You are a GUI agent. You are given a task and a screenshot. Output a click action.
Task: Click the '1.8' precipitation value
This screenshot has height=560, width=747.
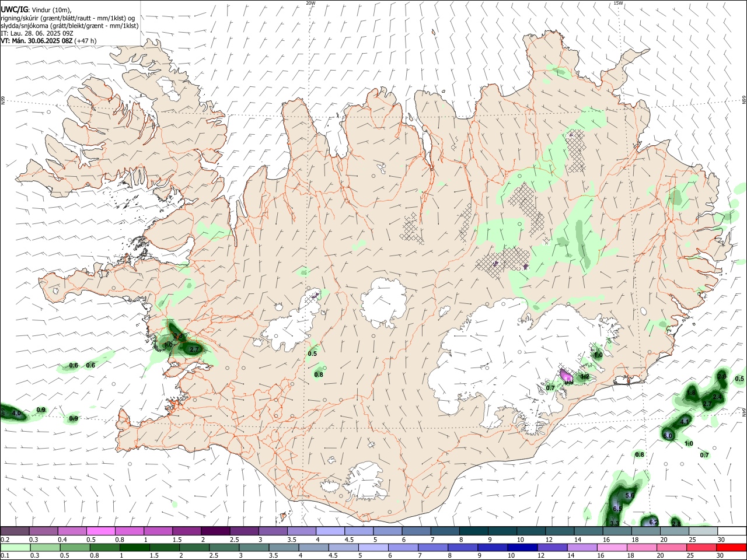point(691,393)
